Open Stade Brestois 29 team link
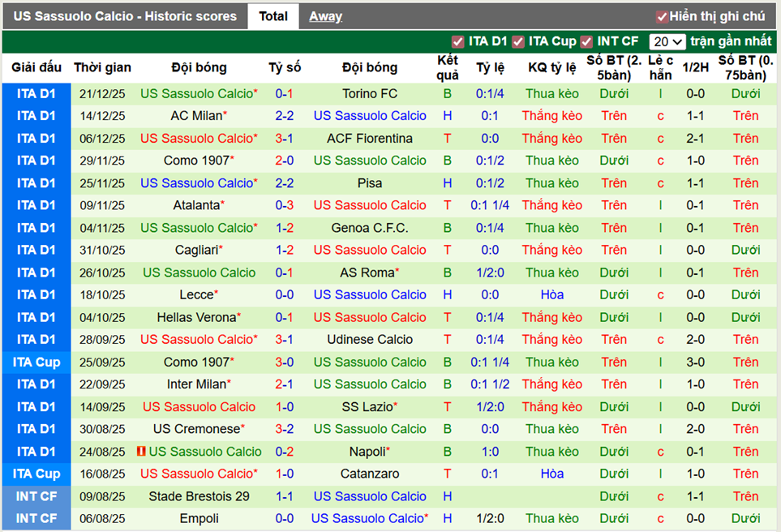 point(199,496)
